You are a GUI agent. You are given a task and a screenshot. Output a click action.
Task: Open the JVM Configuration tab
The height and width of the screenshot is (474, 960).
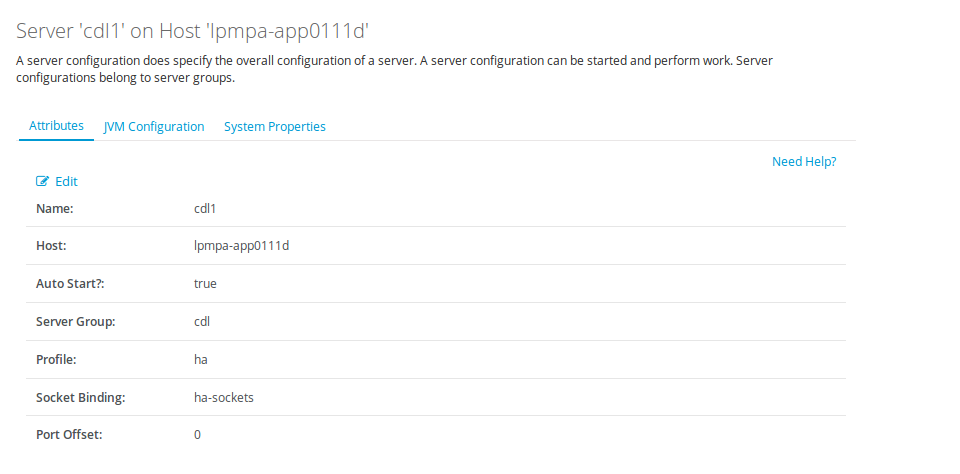click(x=154, y=127)
